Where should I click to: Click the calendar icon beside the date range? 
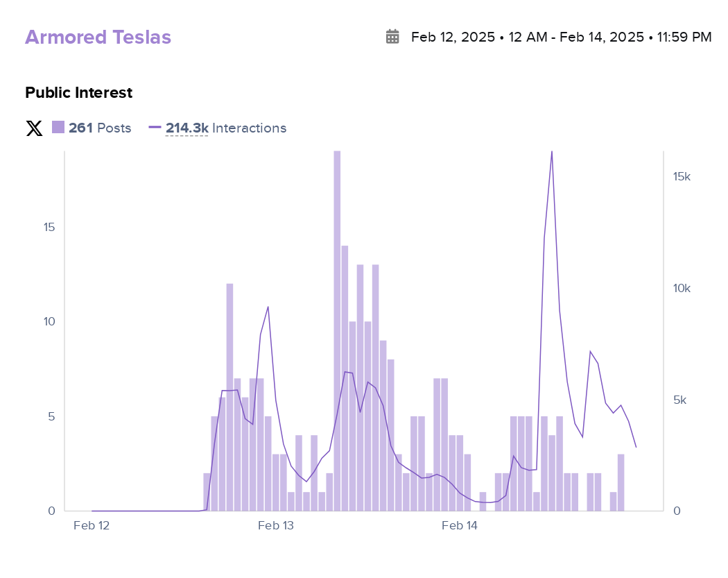pyautogui.click(x=392, y=37)
